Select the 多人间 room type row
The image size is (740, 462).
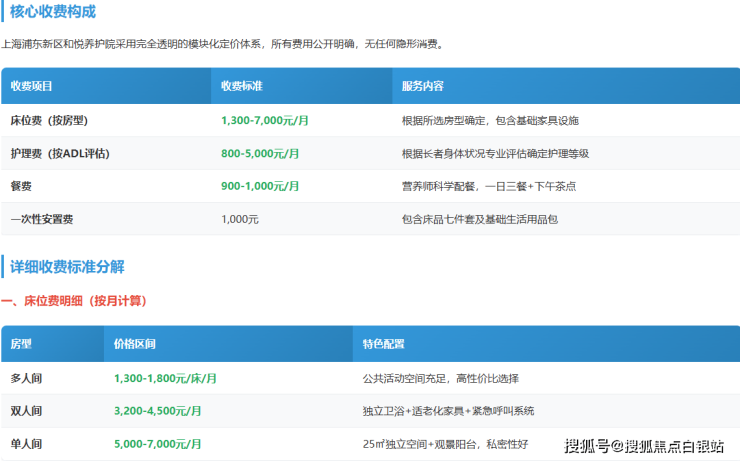click(26, 379)
